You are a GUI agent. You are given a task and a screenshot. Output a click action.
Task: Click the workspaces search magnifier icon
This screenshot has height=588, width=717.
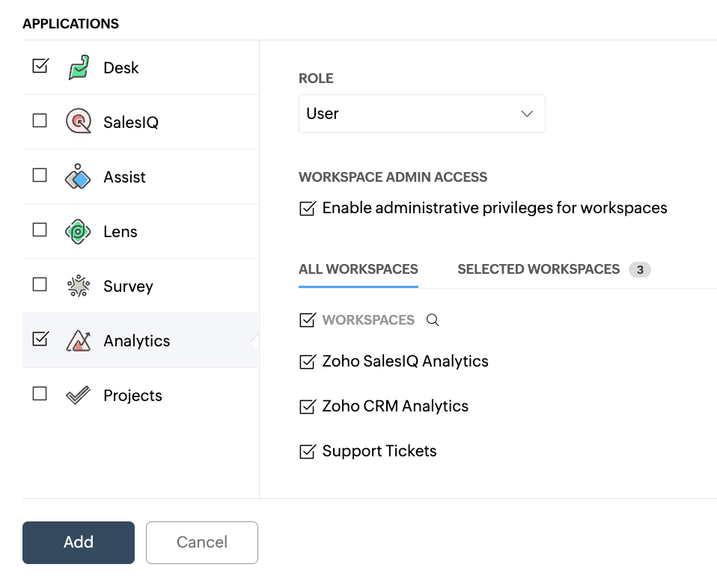[433, 320]
